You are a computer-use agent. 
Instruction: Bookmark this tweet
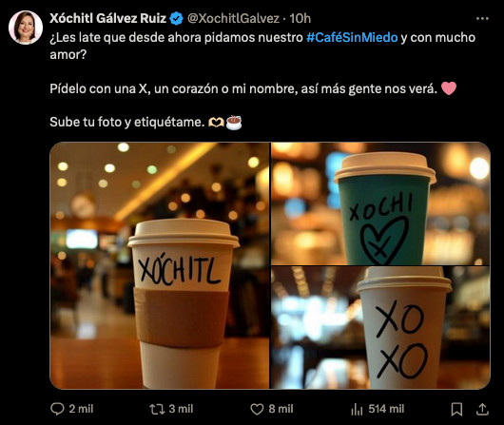pos(456,409)
